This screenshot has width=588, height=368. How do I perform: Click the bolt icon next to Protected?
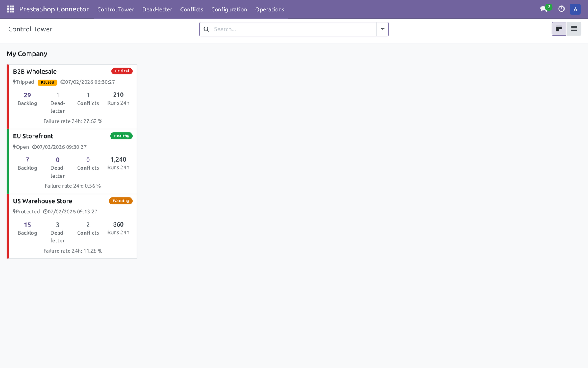[x=14, y=212]
